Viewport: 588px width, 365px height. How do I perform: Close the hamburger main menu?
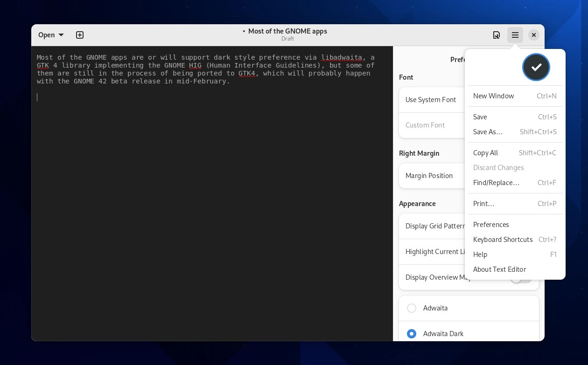515,35
